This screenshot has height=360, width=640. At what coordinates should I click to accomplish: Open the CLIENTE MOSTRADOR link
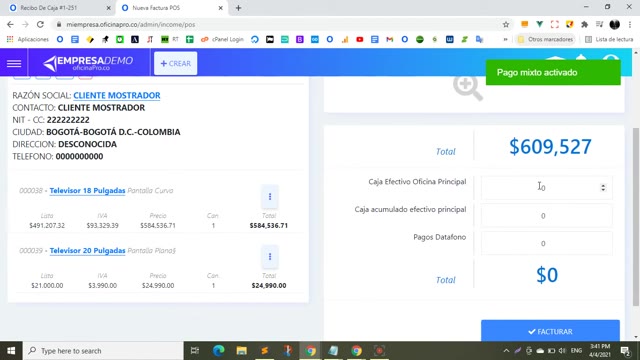[117, 96]
